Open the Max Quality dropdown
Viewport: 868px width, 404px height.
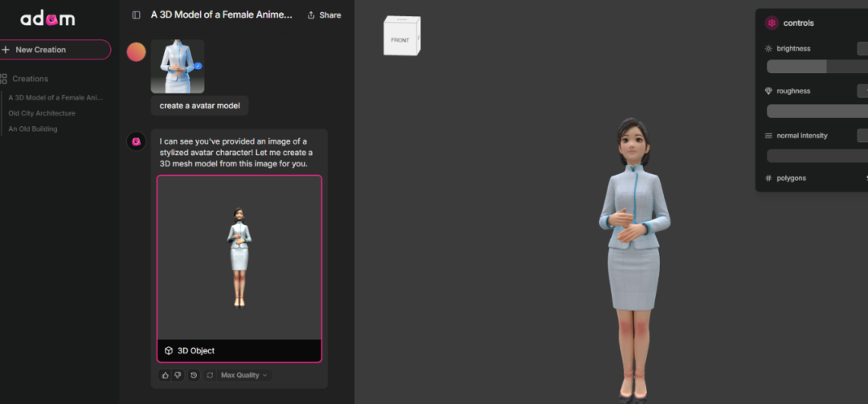(x=244, y=375)
